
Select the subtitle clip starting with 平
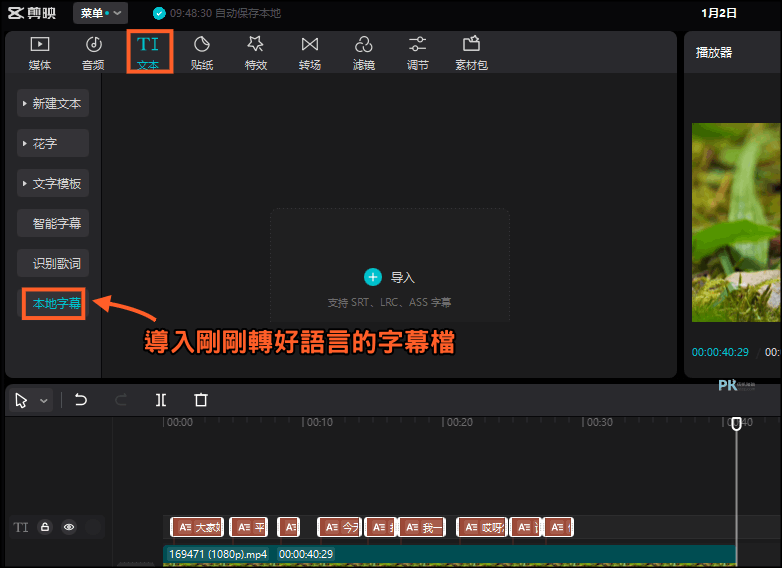248,527
